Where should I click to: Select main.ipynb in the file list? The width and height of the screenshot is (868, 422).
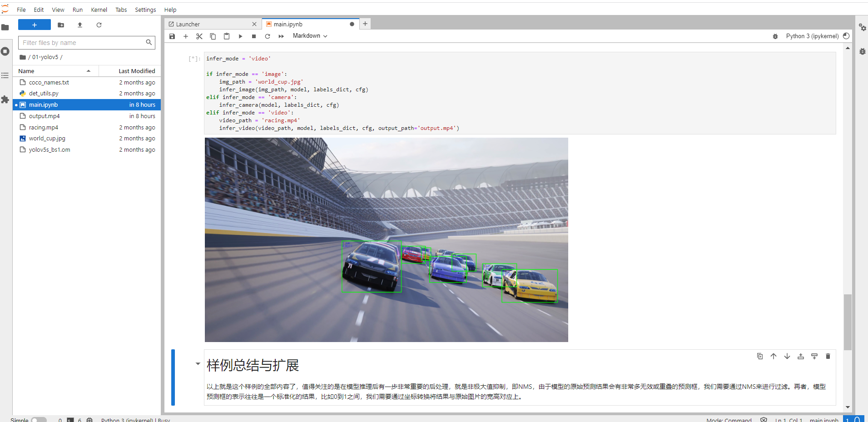(x=87, y=105)
